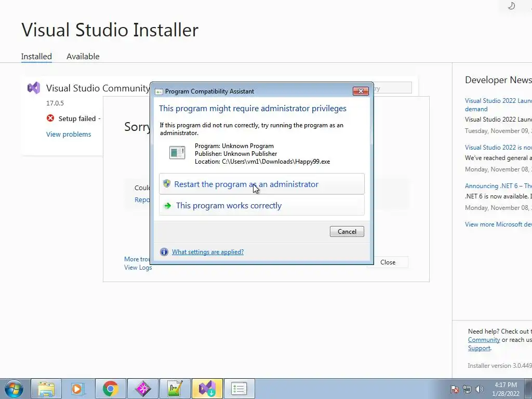Viewport: 532px width, 399px height.
Task: Click the volume speaker tray icon
Action: (x=480, y=389)
